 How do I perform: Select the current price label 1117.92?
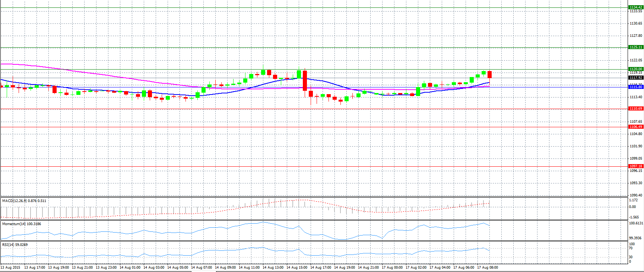tap(635, 78)
